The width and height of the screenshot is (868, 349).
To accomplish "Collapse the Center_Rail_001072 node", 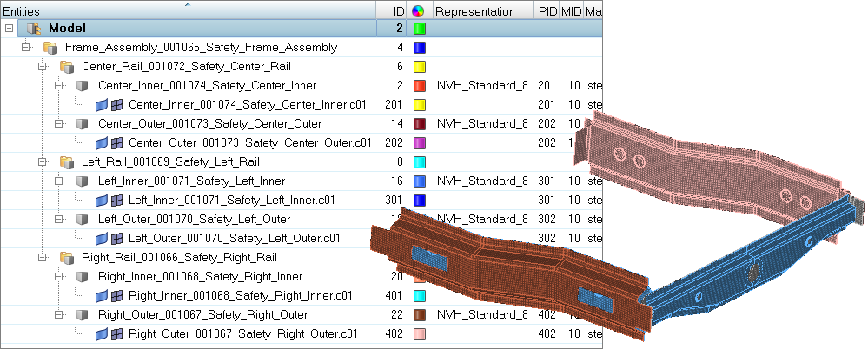I will pos(42,67).
